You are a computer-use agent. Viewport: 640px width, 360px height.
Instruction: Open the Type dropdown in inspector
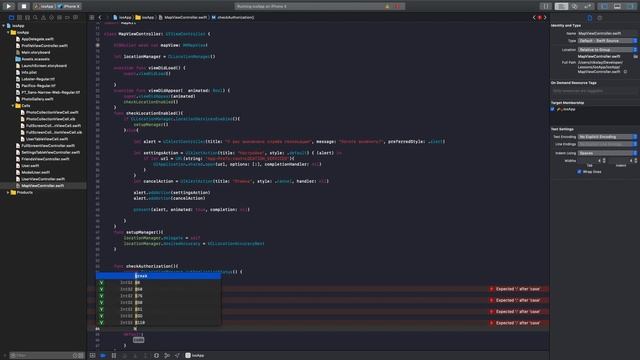pos(607,41)
